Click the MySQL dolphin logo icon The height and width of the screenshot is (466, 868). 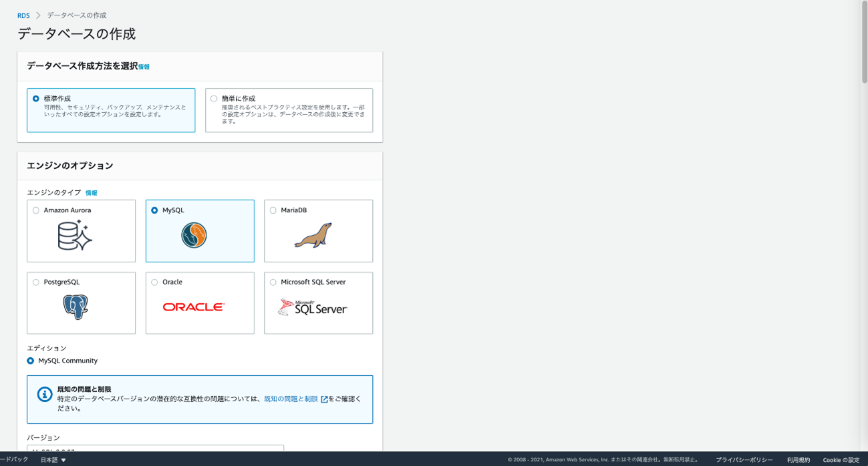click(194, 236)
